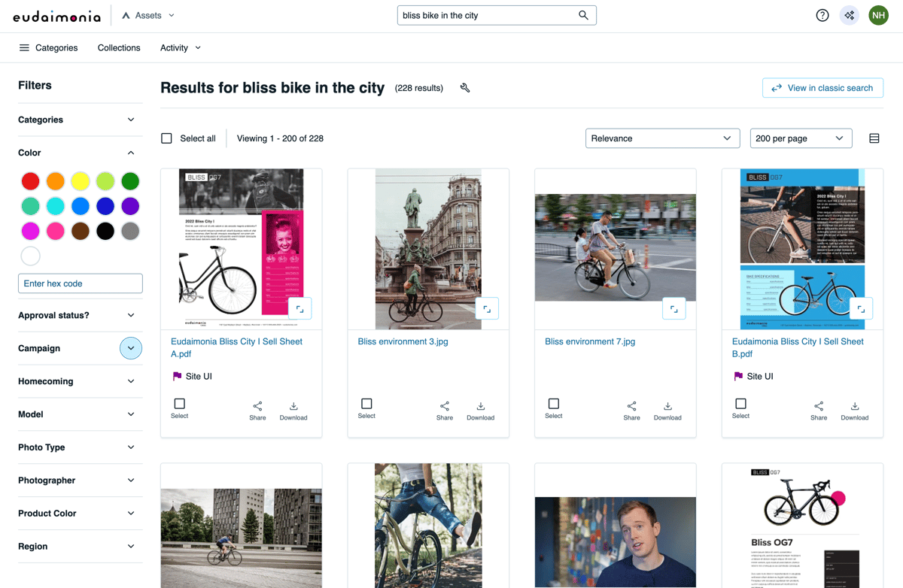Open Eudaimonia Bliss City I Sell Sheet A.pdf link
The height and width of the screenshot is (588, 903).
coord(236,347)
